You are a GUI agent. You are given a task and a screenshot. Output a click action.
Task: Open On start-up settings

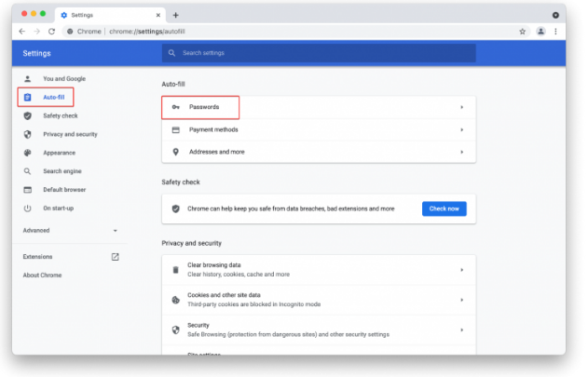[x=58, y=208]
